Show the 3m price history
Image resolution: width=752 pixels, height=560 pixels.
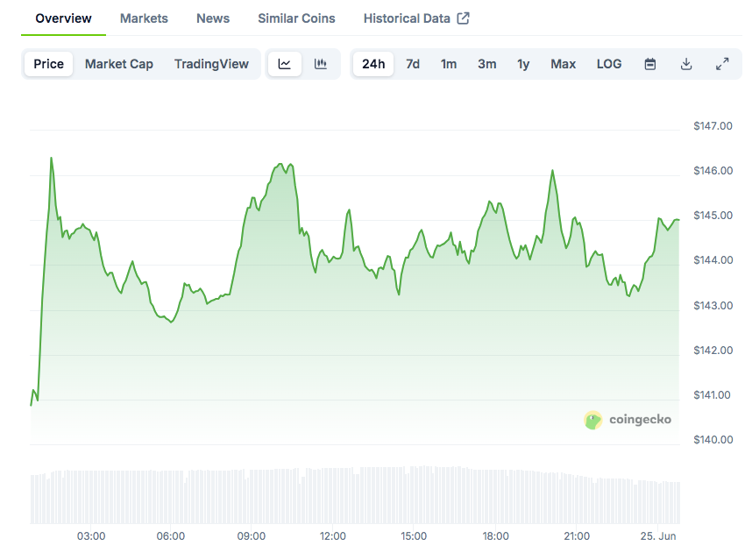(x=487, y=64)
